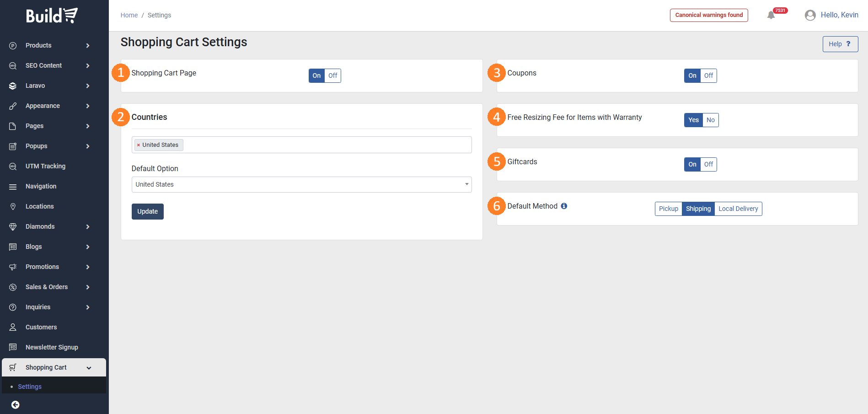Expand the Diamonds chevron
868x414 pixels.
pyautogui.click(x=88, y=226)
